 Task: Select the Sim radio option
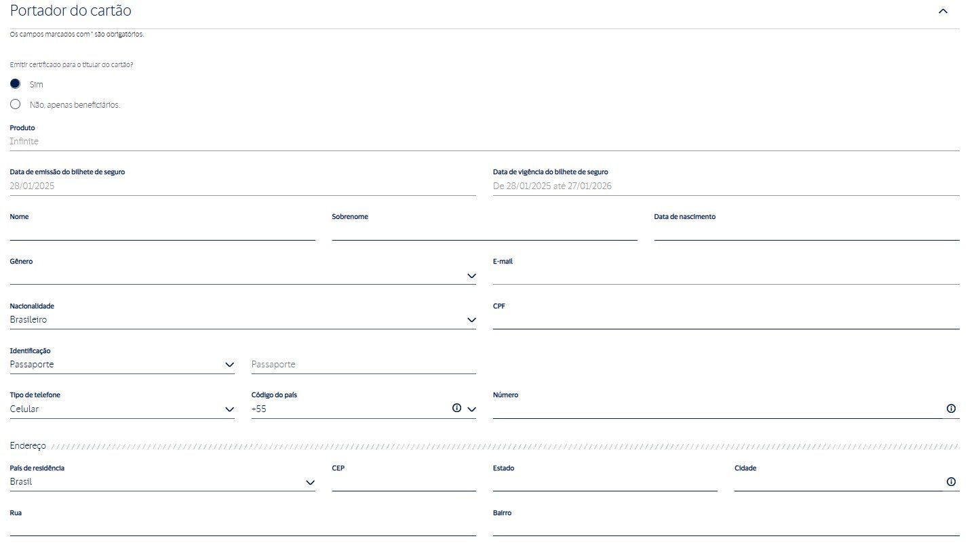tap(16, 84)
